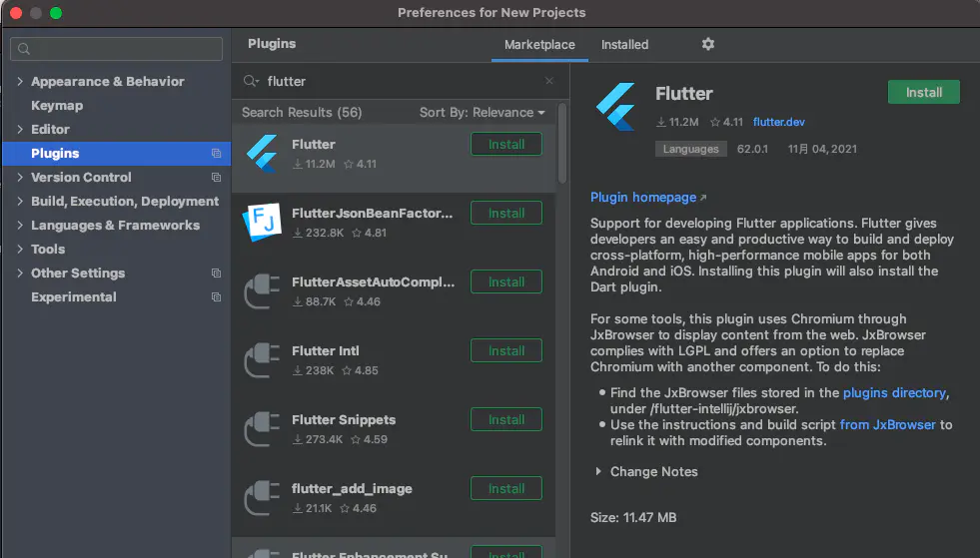Click the Flutter logo in the results list

(x=262, y=153)
